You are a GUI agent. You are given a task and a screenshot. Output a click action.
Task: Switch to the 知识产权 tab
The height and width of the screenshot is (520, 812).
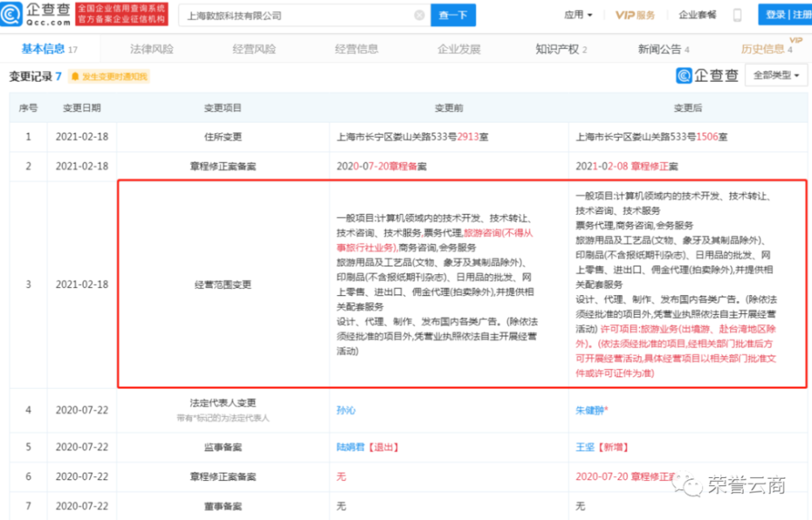561,49
